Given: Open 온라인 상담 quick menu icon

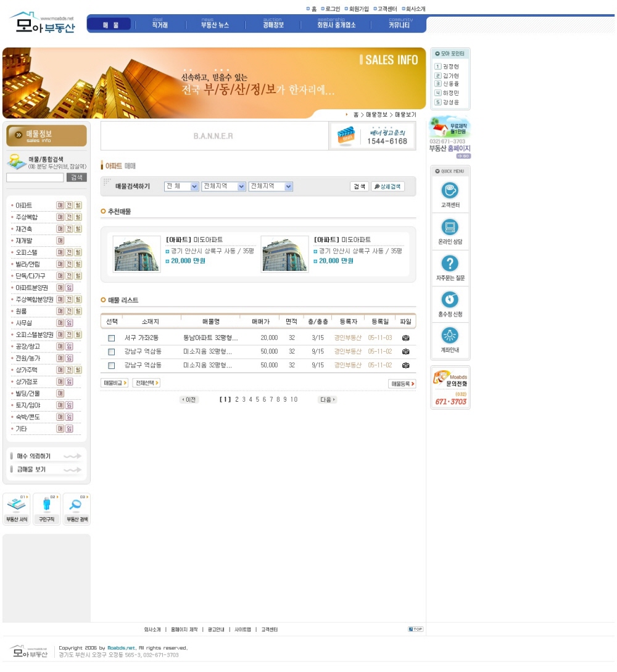Looking at the screenshot, I should [x=450, y=226].
